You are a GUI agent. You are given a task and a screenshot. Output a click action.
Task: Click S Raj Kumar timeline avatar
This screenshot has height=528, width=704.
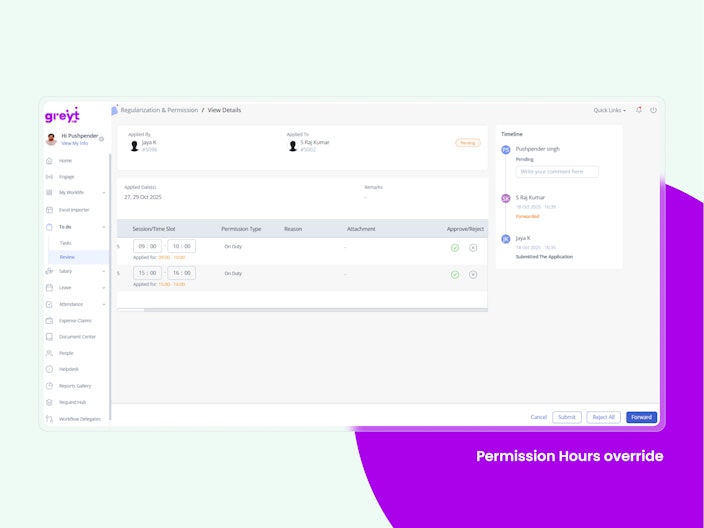[x=506, y=198]
